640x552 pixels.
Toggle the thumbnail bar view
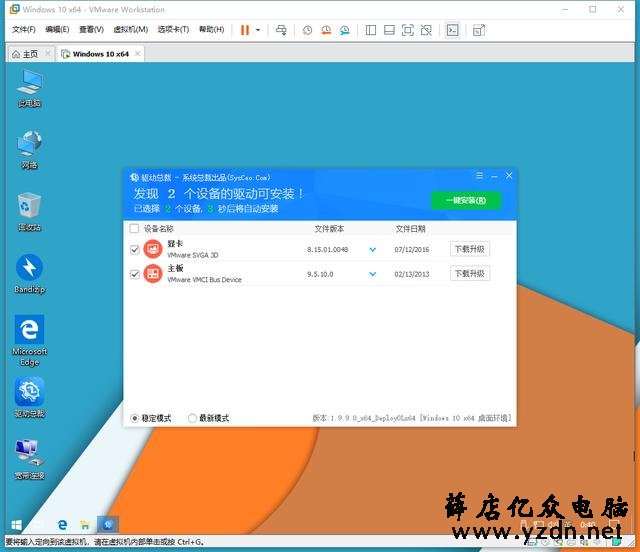[389, 30]
